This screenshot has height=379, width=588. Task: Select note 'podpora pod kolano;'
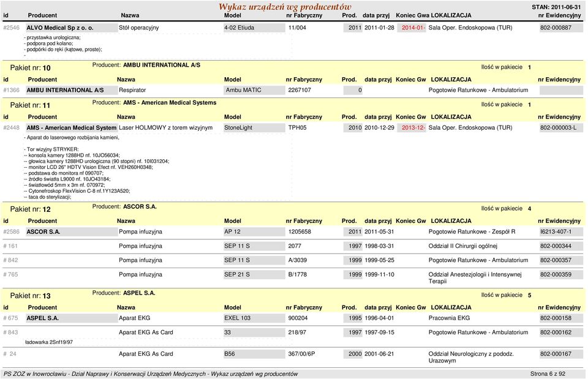[x=49, y=43]
